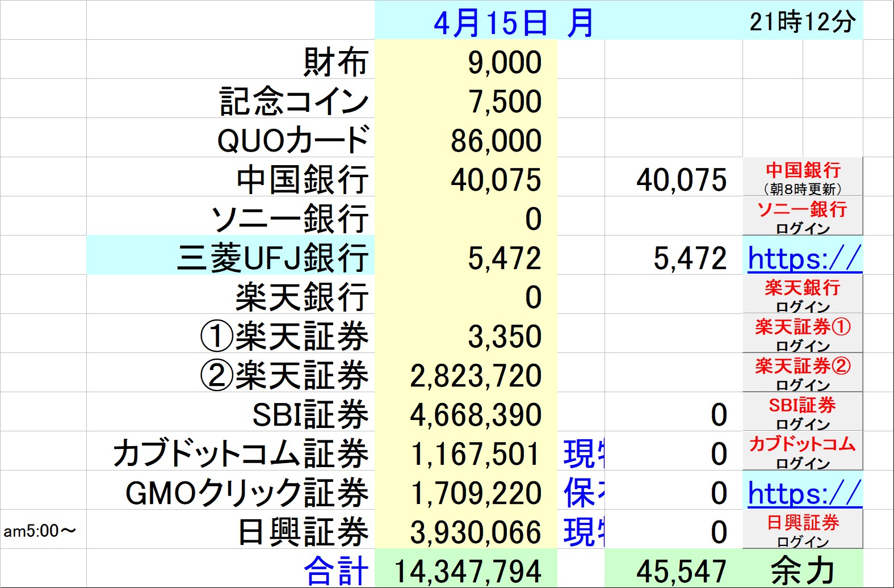Select the 14,347,794 total cell
Image resolution: width=894 pixels, height=588 pixels.
click(466, 569)
